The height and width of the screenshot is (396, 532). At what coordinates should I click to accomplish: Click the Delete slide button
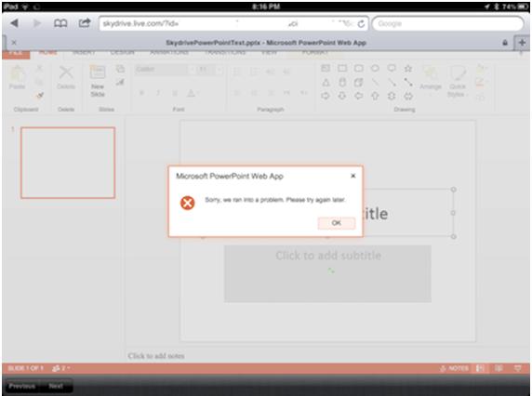(66, 78)
